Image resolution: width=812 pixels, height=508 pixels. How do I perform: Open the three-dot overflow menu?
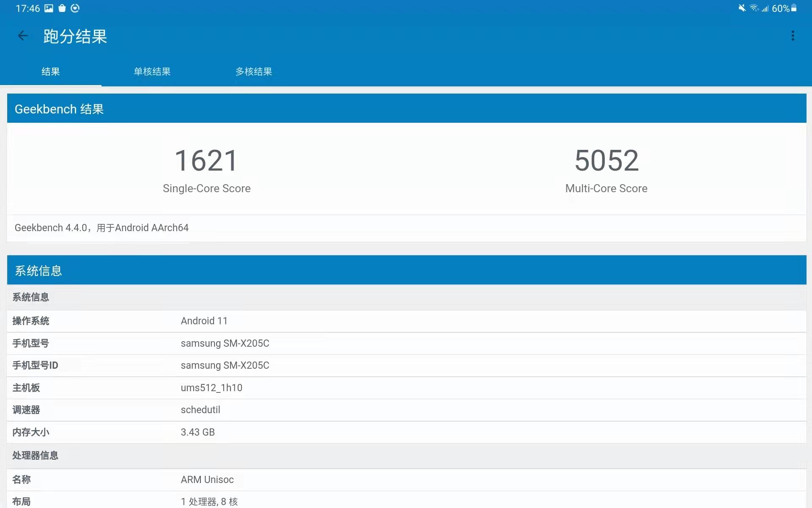[x=793, y=36]
